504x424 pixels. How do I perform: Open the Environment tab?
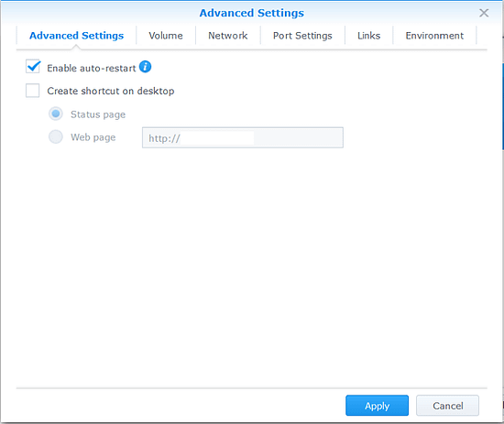click(x=434, y=36)
